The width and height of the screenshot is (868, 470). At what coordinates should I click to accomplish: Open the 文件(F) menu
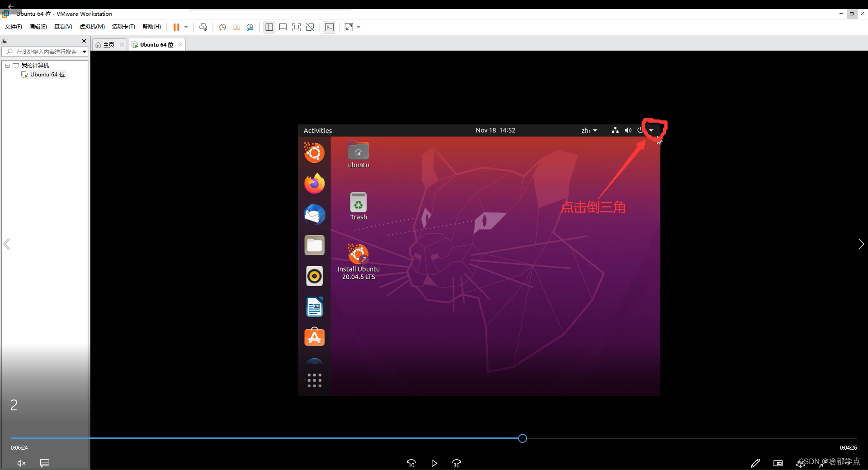(x=14, y=27)
